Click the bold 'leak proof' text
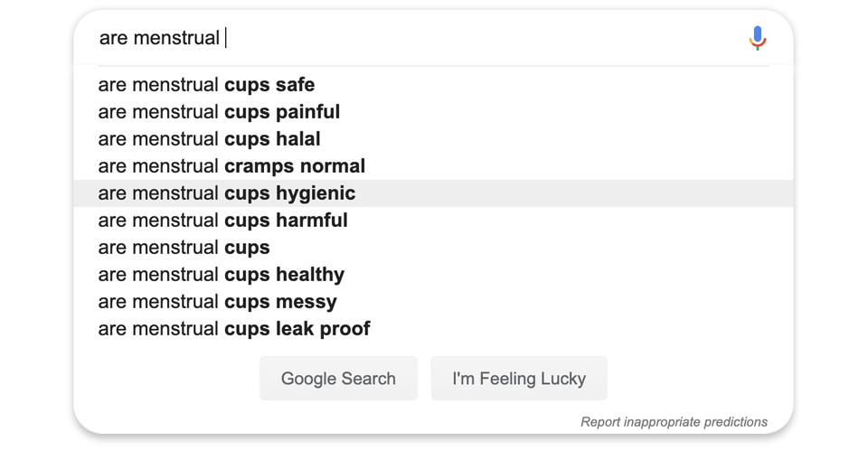Viewport: 868px width, 451px height. (323, 329)
